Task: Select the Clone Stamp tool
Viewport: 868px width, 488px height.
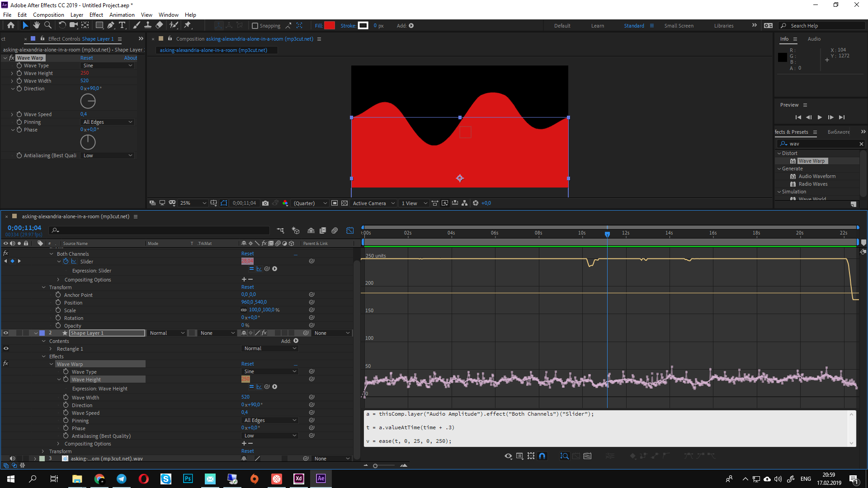Action: pos(148,25)
